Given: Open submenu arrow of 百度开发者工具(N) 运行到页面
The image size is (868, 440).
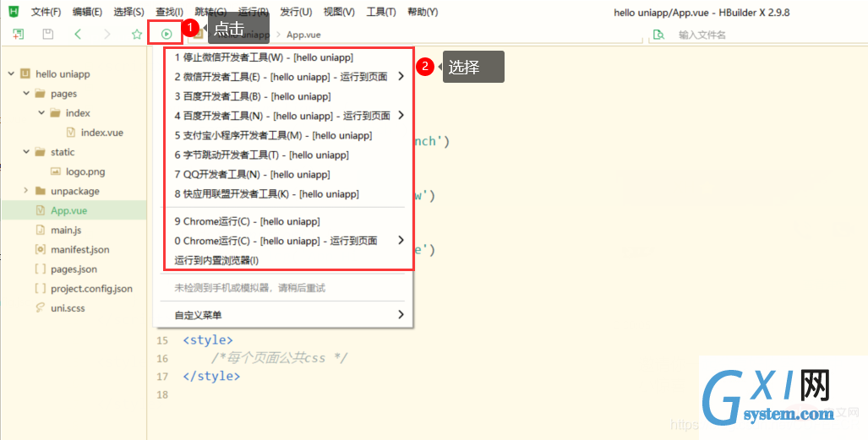Looking at the screenshot, I should pyautogui.click(x=401, y=115).
